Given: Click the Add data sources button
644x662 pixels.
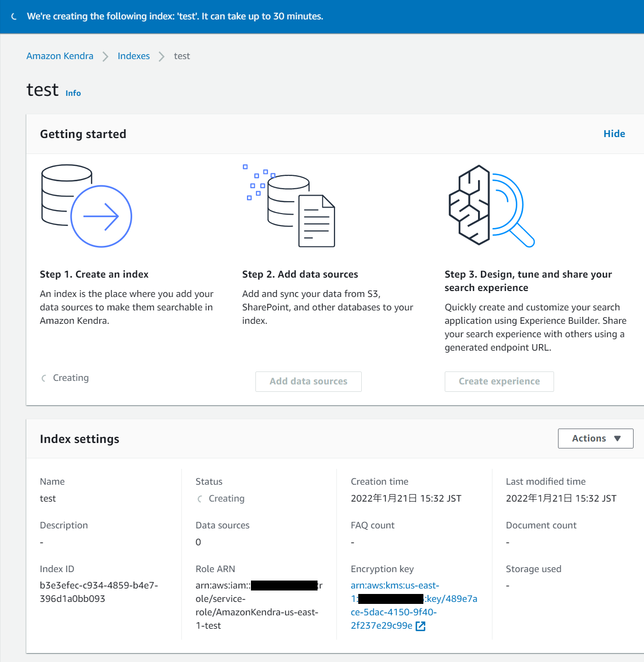Looking at the screenshot, I should coord(309,381).
